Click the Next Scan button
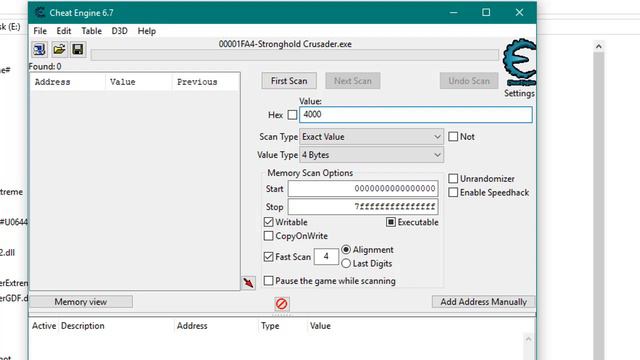 (353, 81)
